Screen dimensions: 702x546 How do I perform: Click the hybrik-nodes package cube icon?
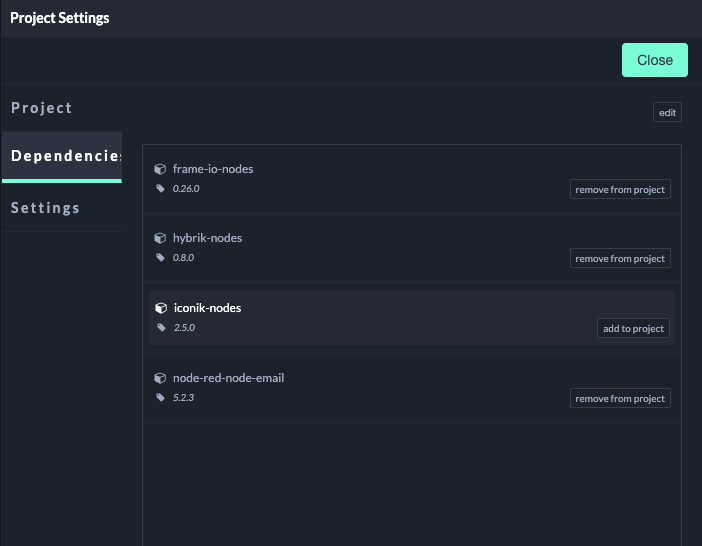coord(160,238)
